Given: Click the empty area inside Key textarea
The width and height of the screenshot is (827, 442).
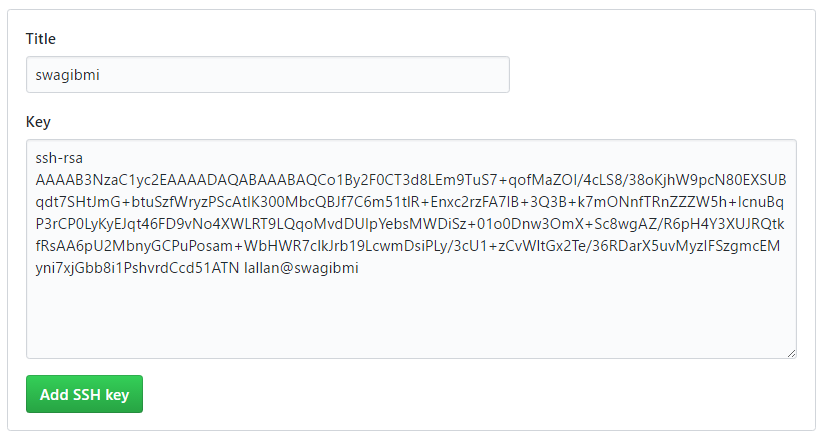Looking at the screenshot, I should [x=411, y=316].
